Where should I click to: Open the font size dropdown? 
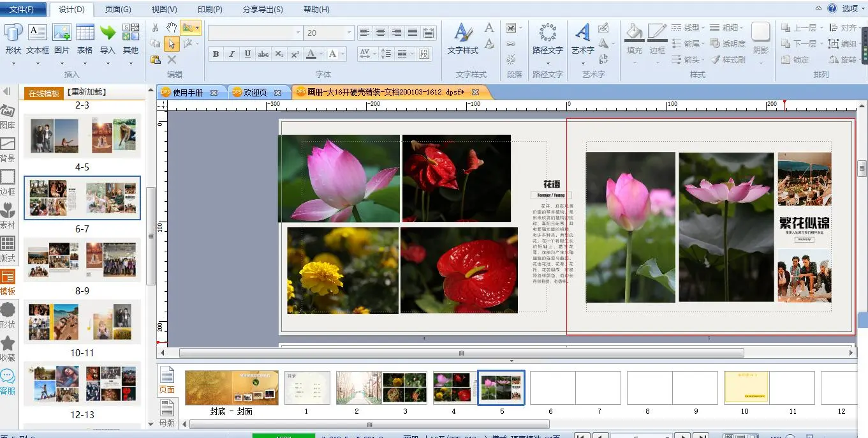coord(349,33)
